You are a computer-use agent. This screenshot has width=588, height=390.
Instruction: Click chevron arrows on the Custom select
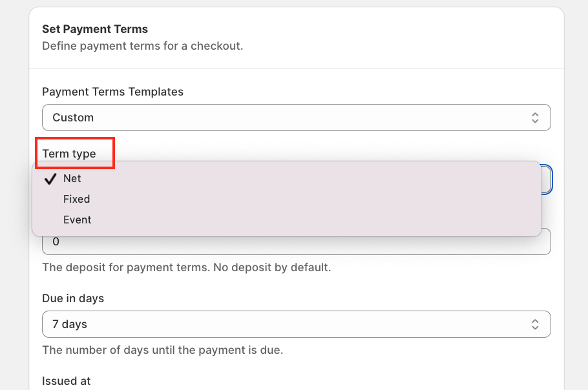pos(535,118)
